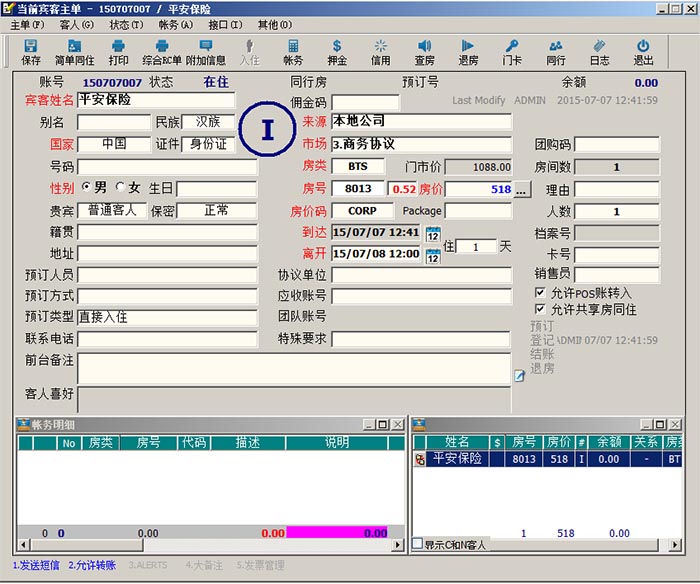
Task: Click the 证件 field showing 身份证
Action: tap(208, 144)
